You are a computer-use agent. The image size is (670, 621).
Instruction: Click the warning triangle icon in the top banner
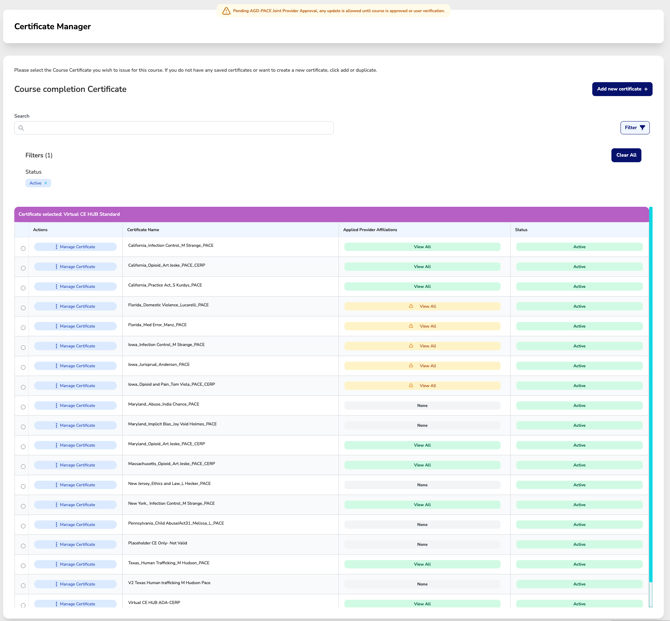[x=226, y=11]
